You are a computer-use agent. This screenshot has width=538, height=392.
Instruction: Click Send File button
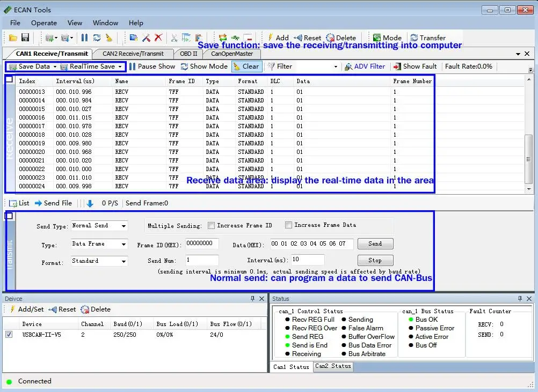coord(54,203)
